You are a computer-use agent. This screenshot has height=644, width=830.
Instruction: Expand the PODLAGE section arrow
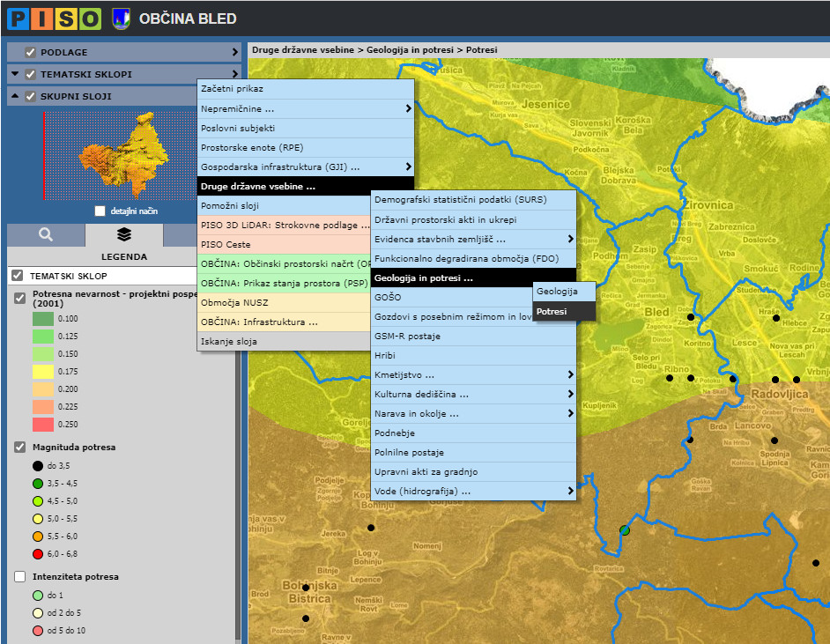235,52
